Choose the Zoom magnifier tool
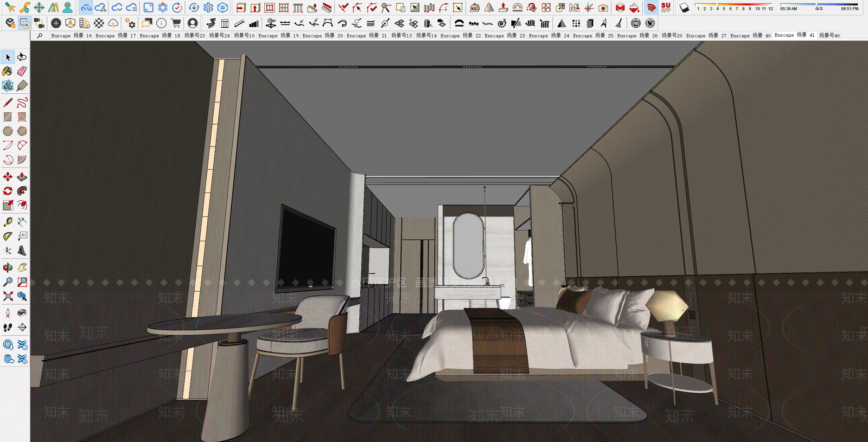This screenshot has width=868, height=442. pyautogui.click(x=8, y=282)
